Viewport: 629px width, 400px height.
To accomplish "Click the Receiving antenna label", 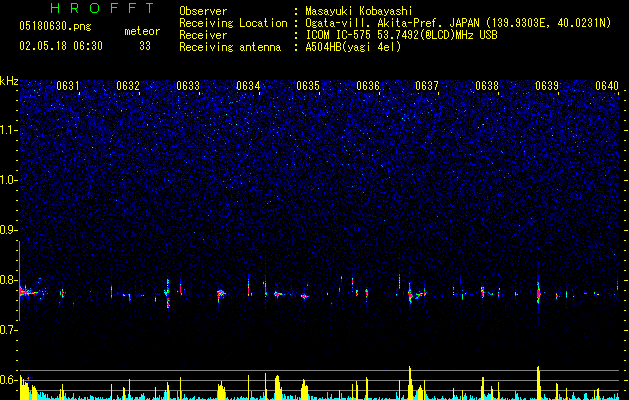I will click(x=230, y=47).
